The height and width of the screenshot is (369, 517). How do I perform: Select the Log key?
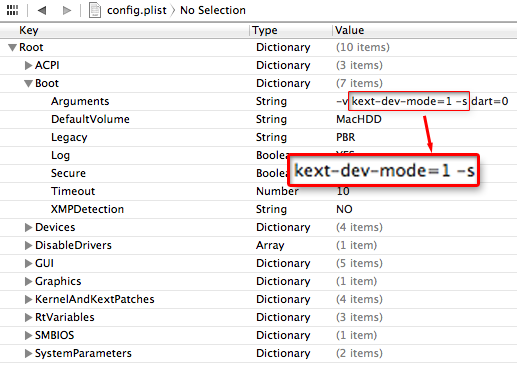click(60, 155)
